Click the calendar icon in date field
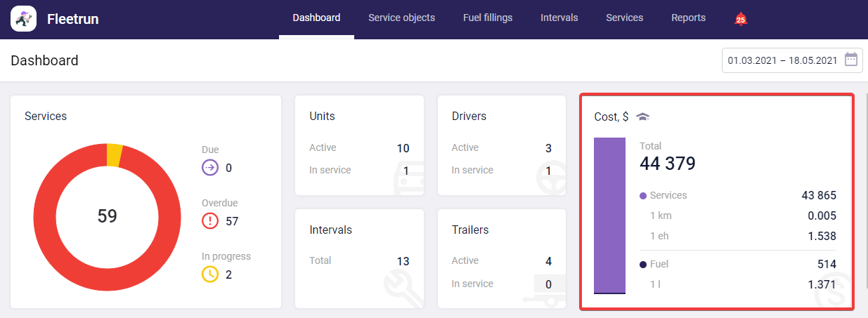This screenshot has height=318, width=868. coord(850,60)
